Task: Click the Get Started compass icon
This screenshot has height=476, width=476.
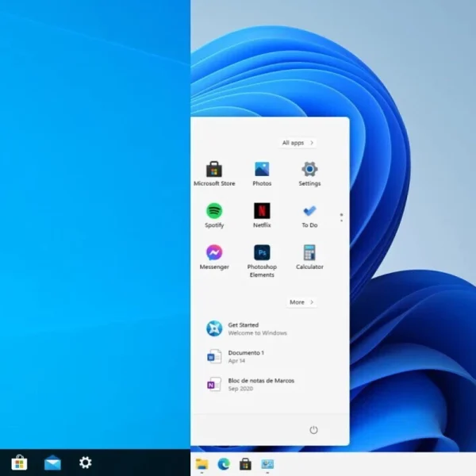Action: click(214, 328)
